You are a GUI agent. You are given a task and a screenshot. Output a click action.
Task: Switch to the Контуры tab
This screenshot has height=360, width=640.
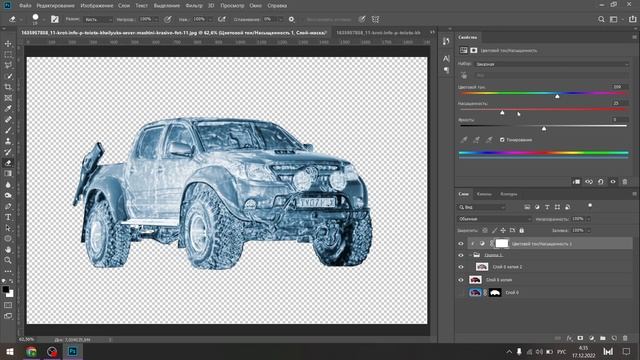[x=509, y=194]
